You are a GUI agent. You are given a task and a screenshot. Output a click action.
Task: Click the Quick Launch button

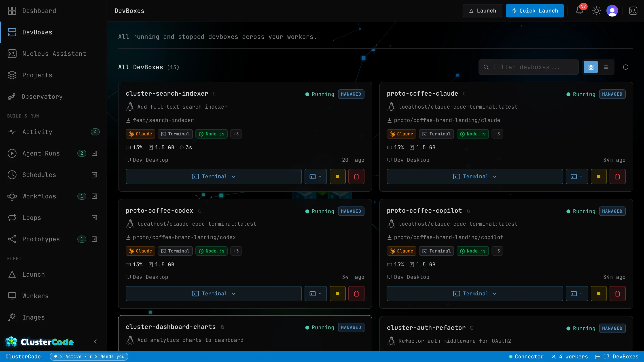point(535,11)
